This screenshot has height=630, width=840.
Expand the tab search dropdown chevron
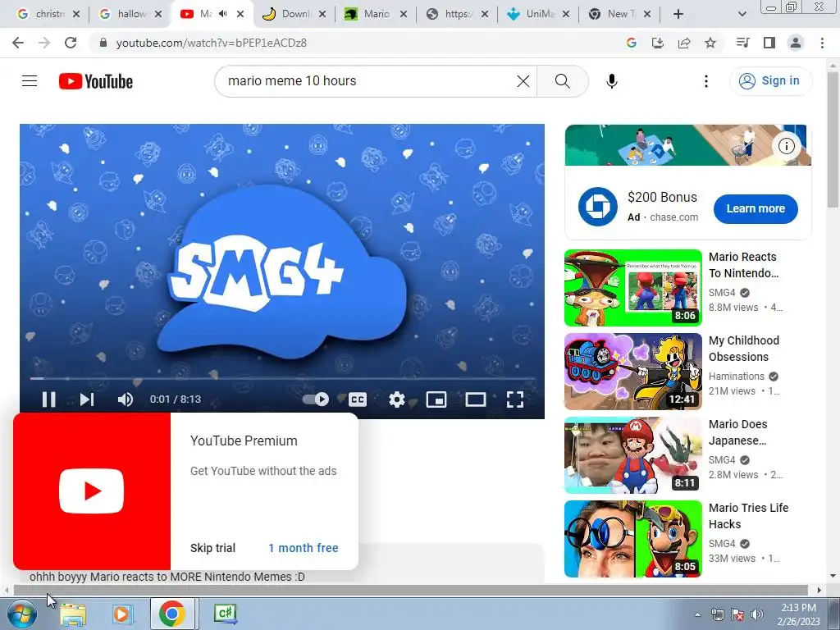point(742,14)
